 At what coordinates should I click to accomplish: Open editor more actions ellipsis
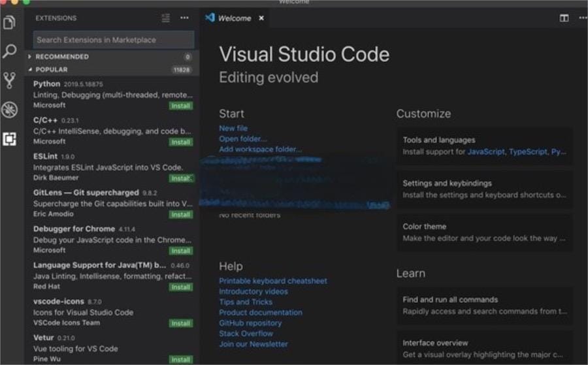(x=582, y=18)
